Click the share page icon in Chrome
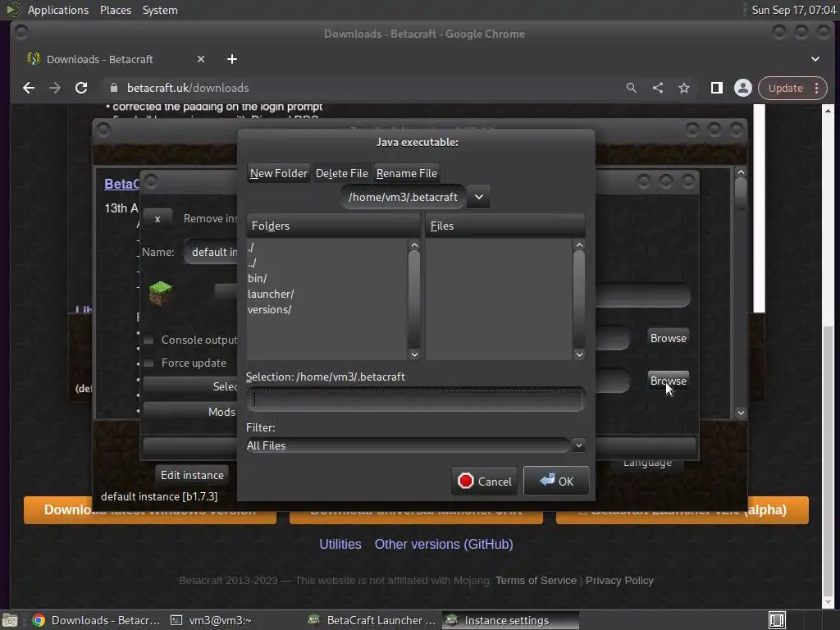 (x=658, y=88)
